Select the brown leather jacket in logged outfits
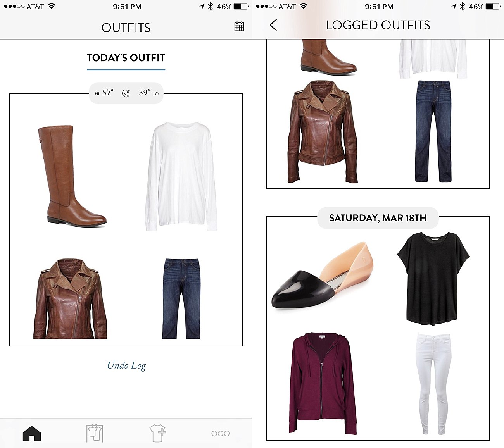Image resolution: width=504 pixels, height=448 pixels. [x=322, y=132]
